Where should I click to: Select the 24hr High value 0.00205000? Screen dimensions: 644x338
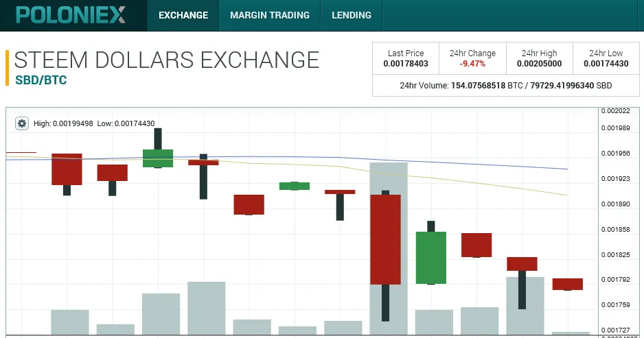[539, 64]
